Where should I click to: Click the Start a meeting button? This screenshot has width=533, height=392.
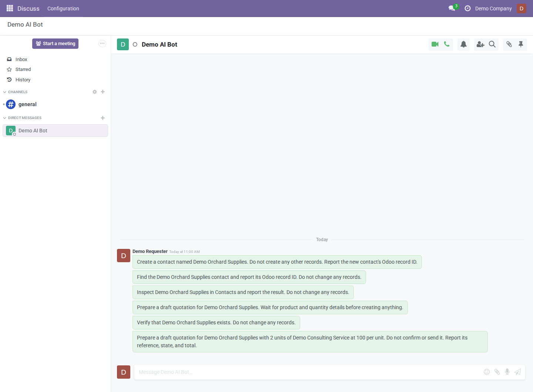tap(55, 44)
